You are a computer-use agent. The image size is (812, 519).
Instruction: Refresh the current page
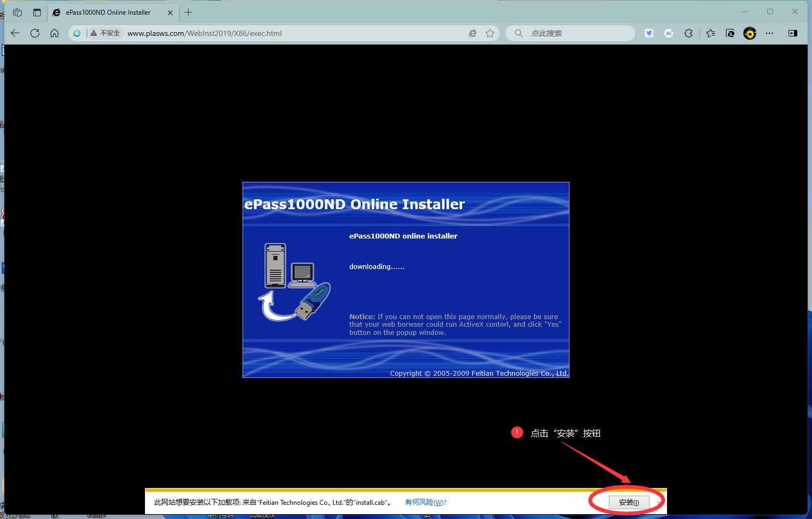(x=35, y=33)
